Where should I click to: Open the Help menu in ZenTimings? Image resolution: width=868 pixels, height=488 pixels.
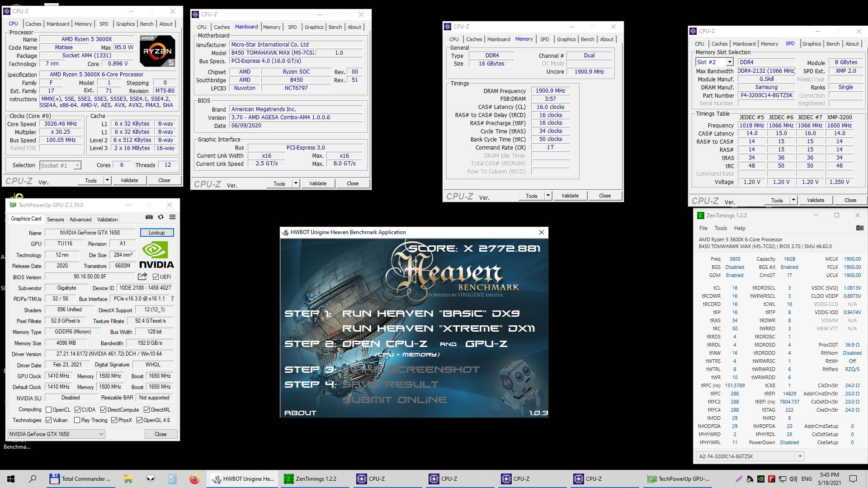[x=740, y=228]
